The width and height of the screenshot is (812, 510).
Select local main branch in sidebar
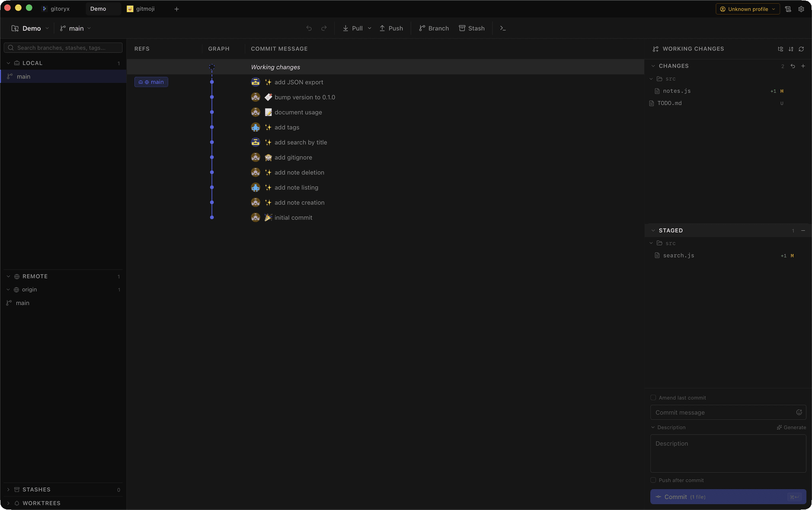point(63,77)
